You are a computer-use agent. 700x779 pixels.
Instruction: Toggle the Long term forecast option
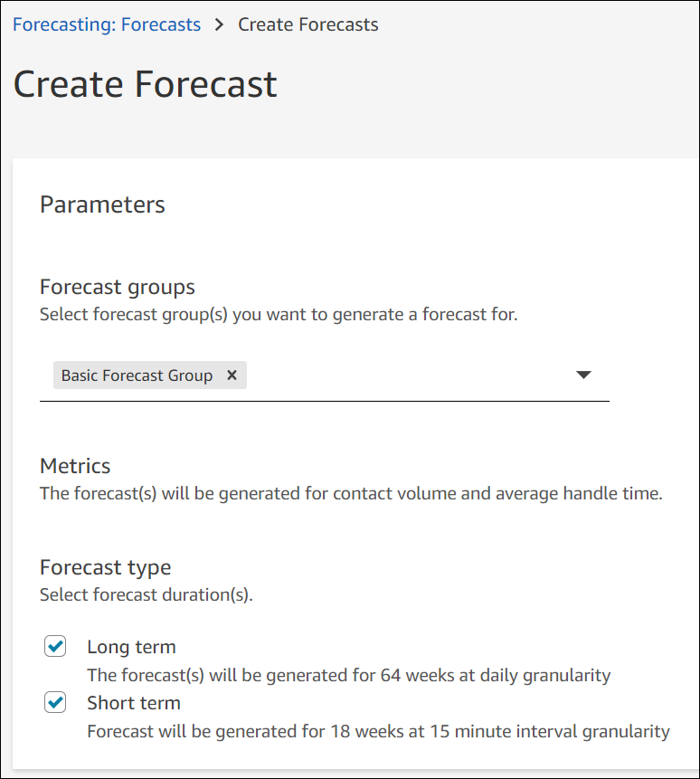56,646
